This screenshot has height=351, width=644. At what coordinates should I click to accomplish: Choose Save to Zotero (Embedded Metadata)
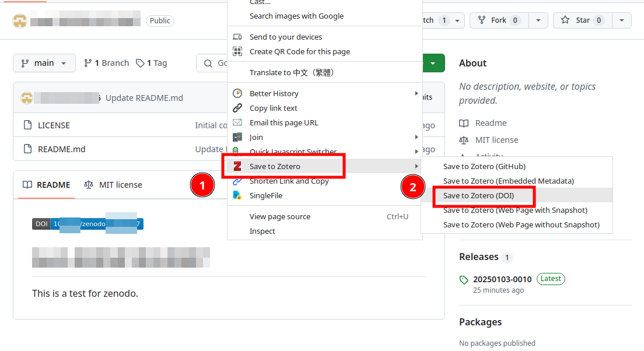[x=509, y=181]
